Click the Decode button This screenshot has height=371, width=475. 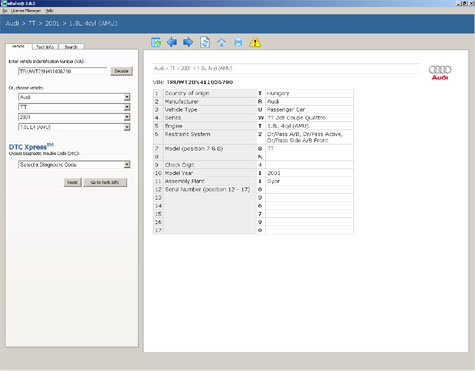pyautogui.click(x=121, y=71)
